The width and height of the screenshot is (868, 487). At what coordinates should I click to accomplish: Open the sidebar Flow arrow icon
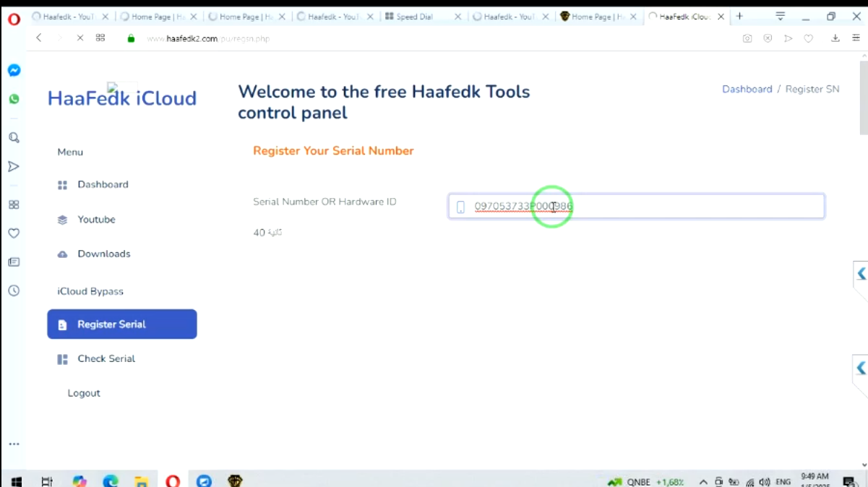[x=14, y=166]
